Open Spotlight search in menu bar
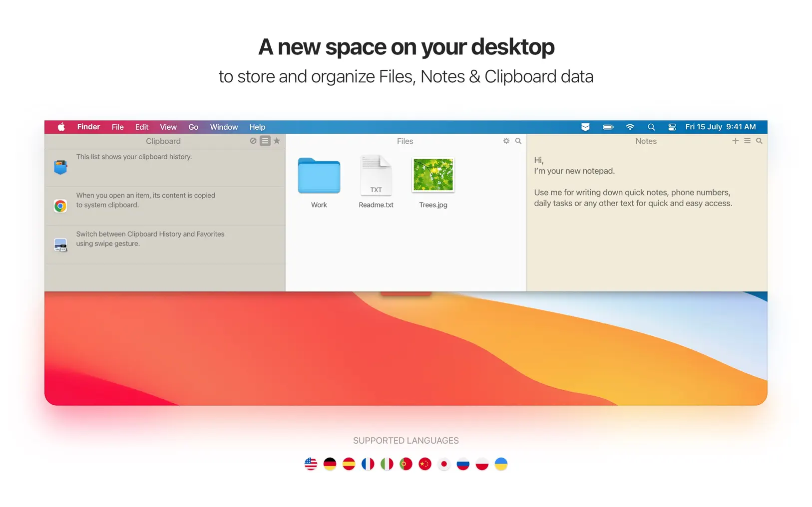The image size is (812, 507). [x=651, y=127]
